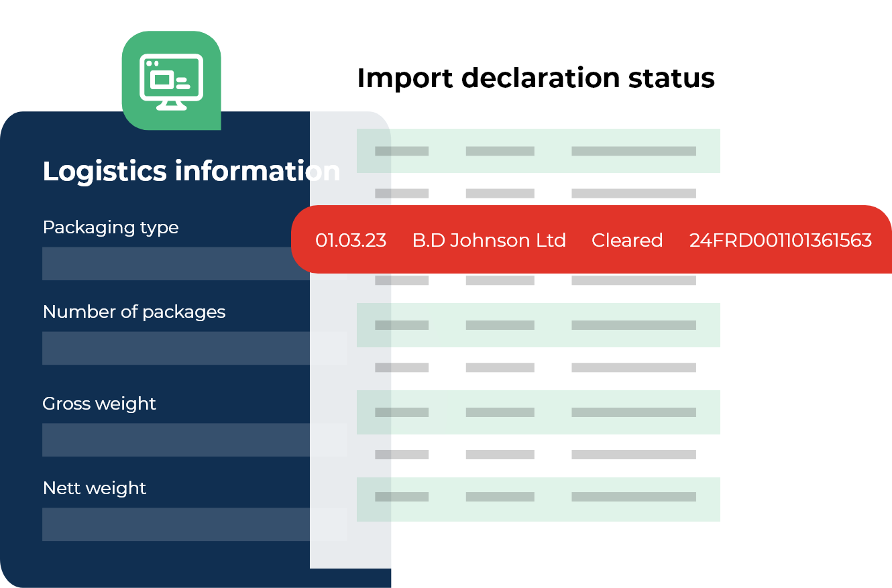This screenshot has width=892, height=588.
Task: Select the date 01.03.23 in the red row
Action: pos(351,240)
